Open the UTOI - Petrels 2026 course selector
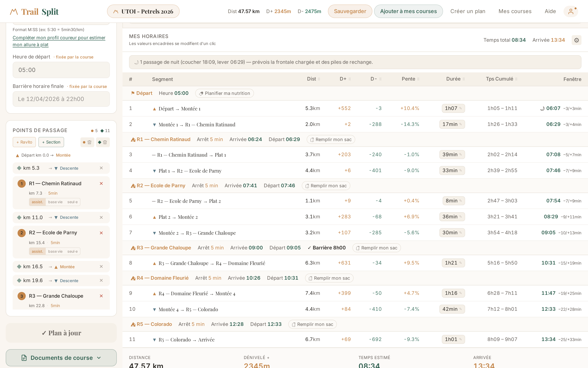 coord(143,11)
